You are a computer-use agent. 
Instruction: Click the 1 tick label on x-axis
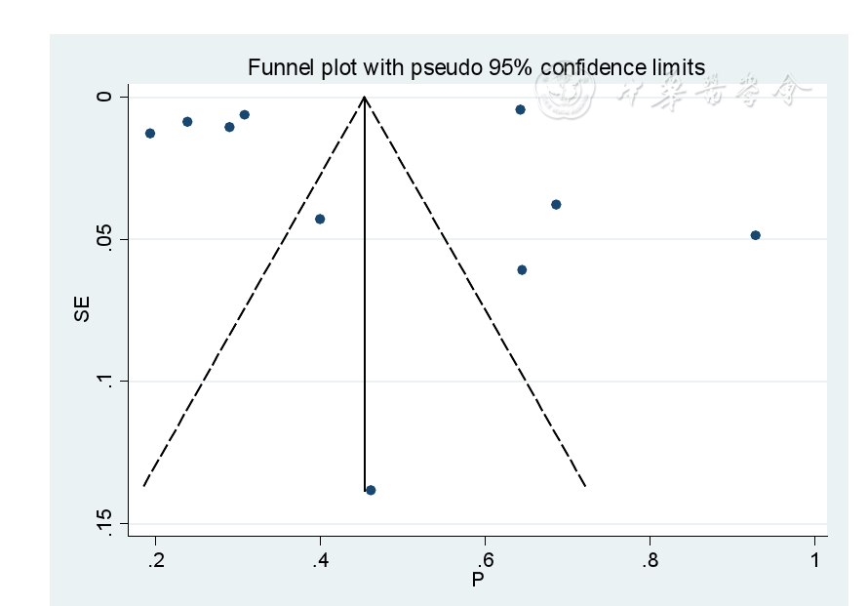coord(815,561)
